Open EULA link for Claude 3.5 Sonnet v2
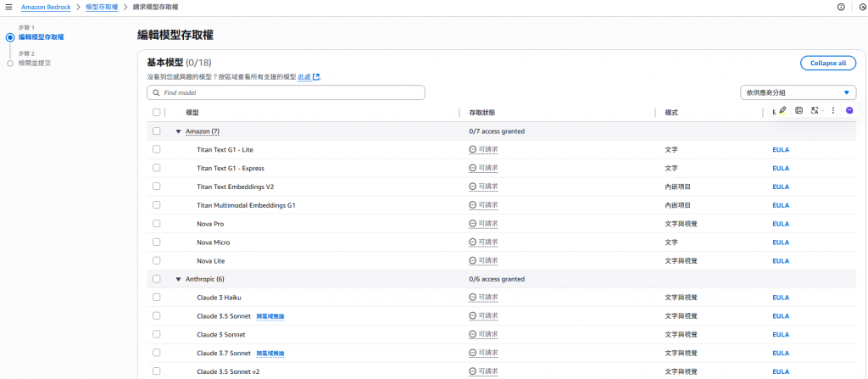Screen dimensions: 868x379 tap(781, 371)
